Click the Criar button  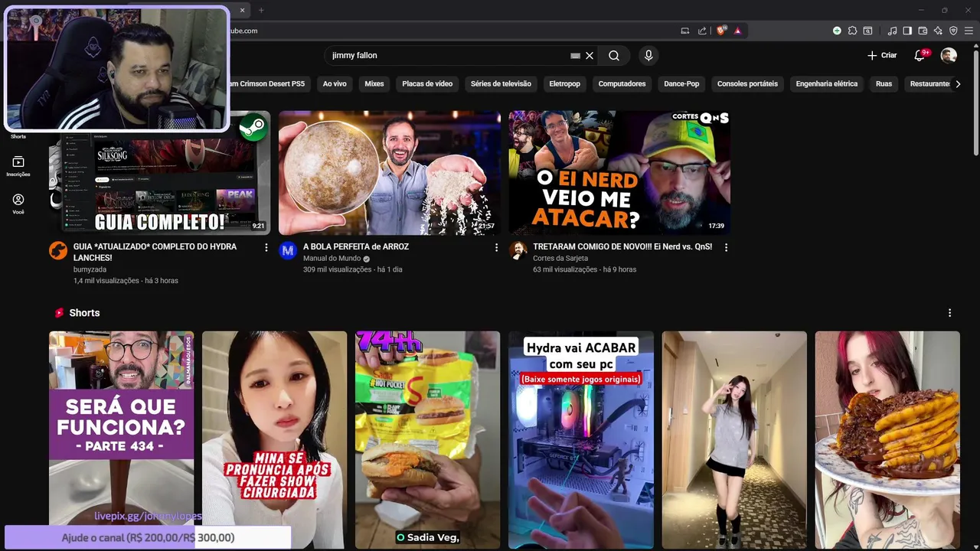(882, 55)
